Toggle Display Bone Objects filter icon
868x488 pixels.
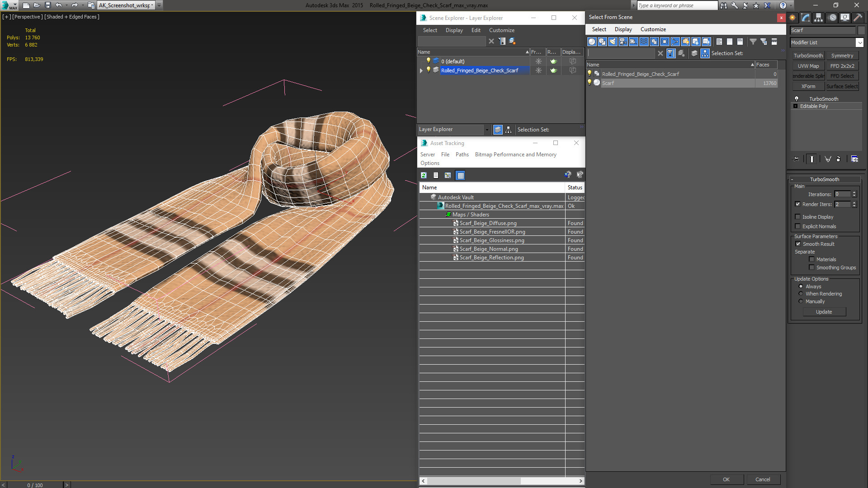[x=675, y=42]
